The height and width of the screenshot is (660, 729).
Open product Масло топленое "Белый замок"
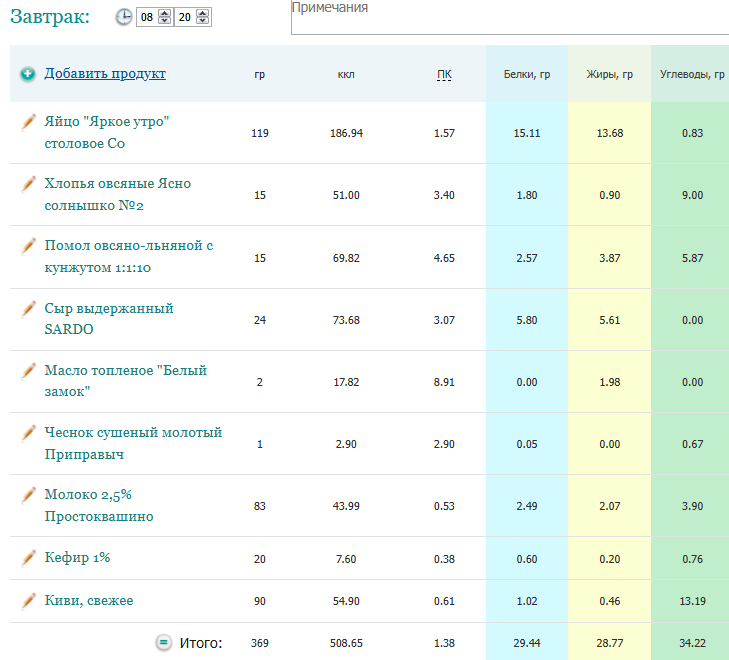click(x=126, y=381)
